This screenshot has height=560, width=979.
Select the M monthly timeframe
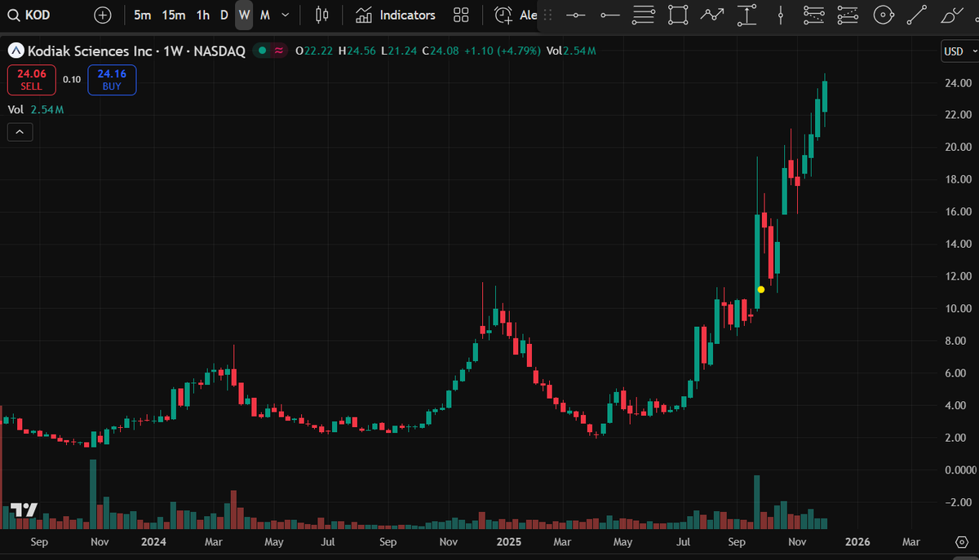pos(265,15)
